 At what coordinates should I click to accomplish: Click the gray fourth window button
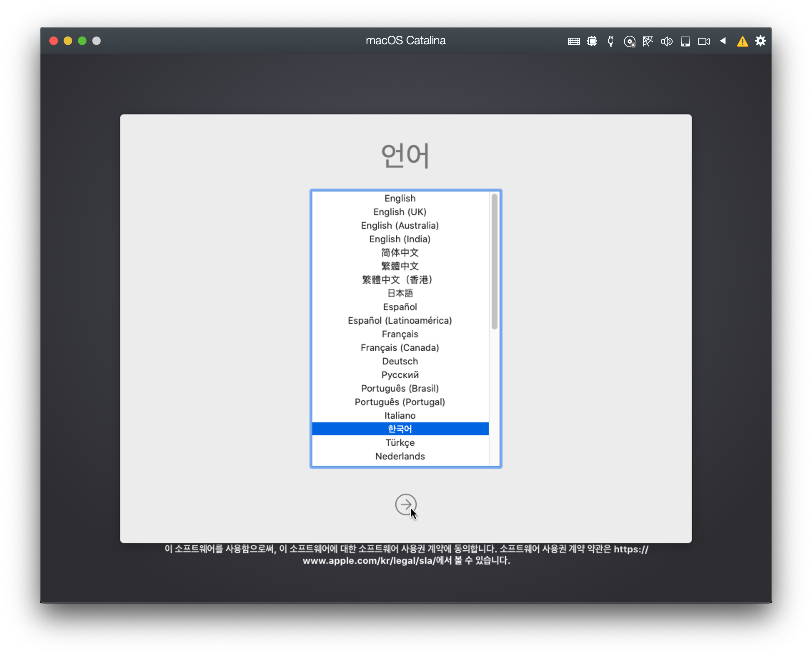tap(96, 41)
